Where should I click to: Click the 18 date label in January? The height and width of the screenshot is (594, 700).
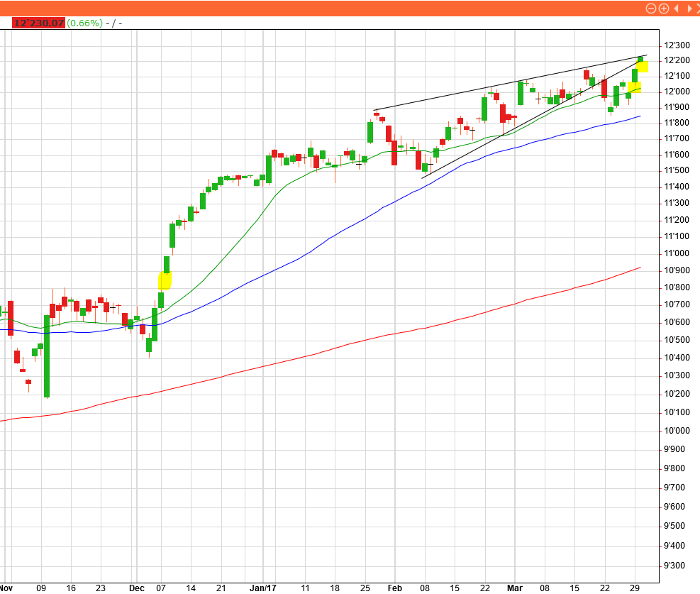335,588
